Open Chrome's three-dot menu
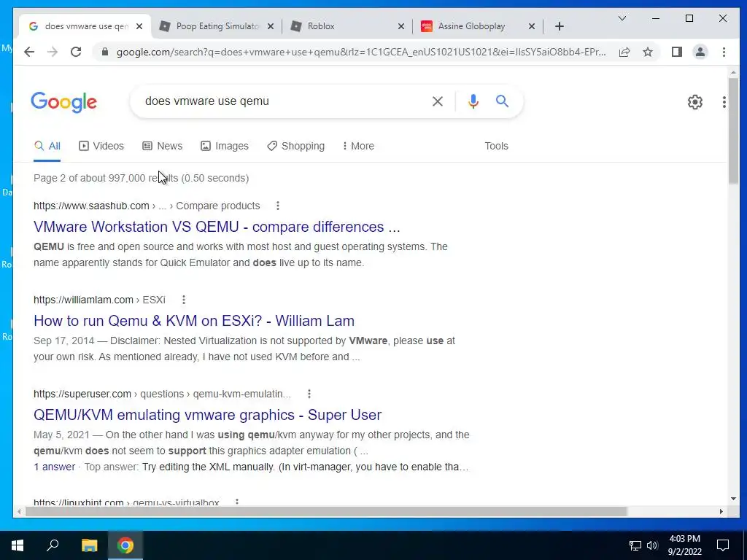This screenshot has width=747, height=560. 724,52
